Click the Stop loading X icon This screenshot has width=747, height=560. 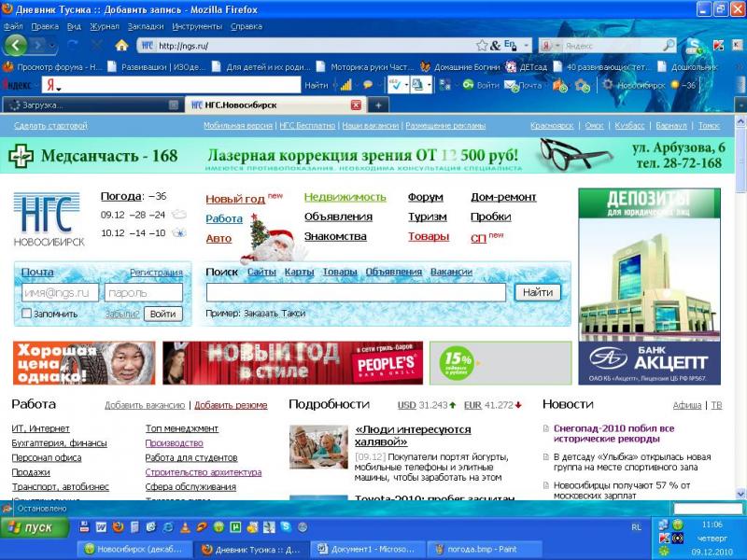coord(97,45)
